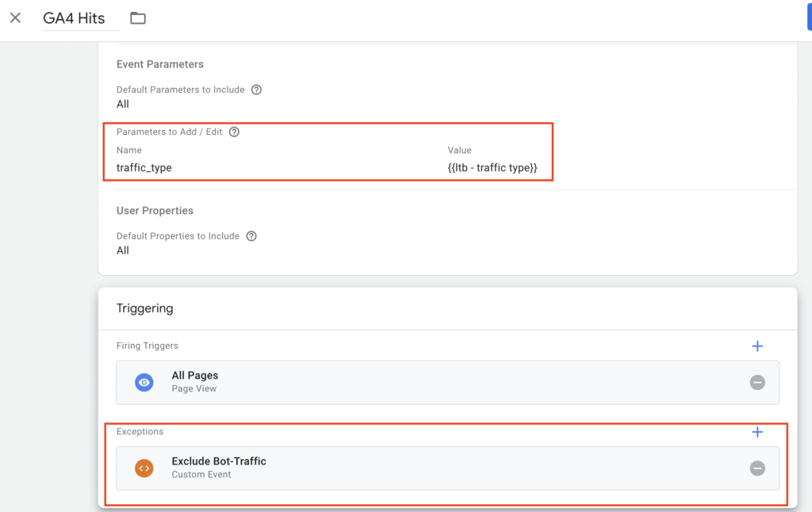Close the GA4 Hits tag editor
The image size is (812, 512).
pyautogui.click(x=15, y=17)
